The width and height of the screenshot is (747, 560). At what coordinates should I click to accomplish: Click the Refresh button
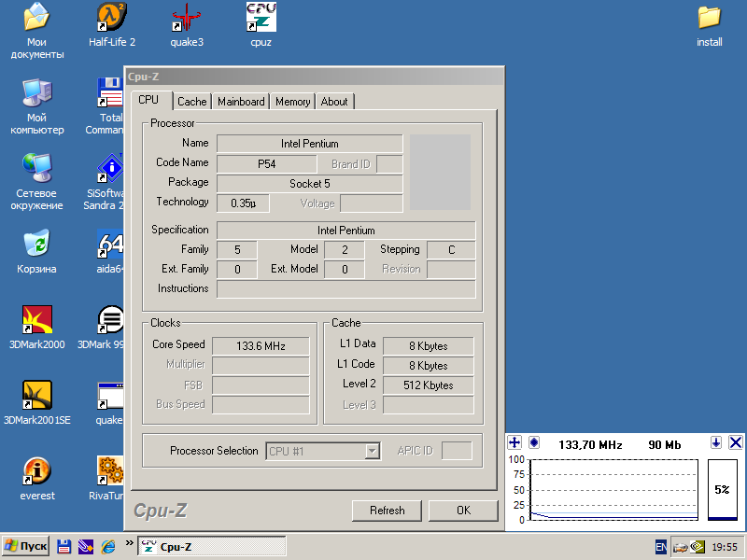[387, 511]
